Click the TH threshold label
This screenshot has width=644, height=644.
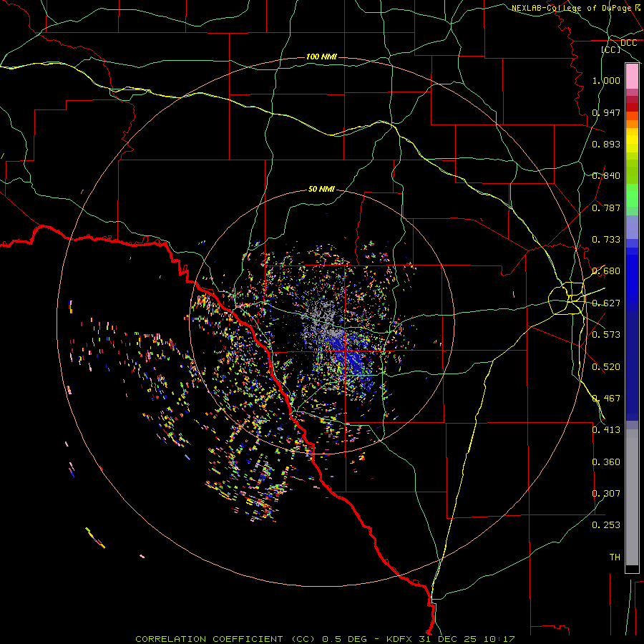click(615, 557)
